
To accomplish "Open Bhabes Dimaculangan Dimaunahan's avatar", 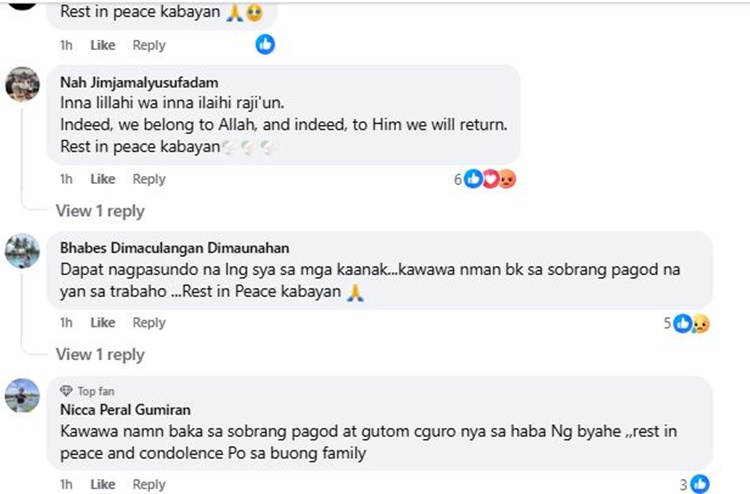I will (x=22, y=251).
